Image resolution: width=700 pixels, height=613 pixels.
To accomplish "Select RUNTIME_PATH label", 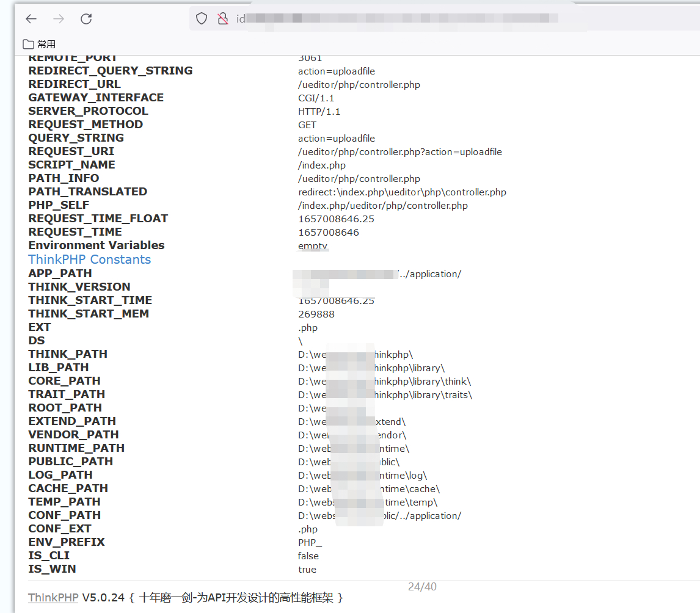I will 76,447.
